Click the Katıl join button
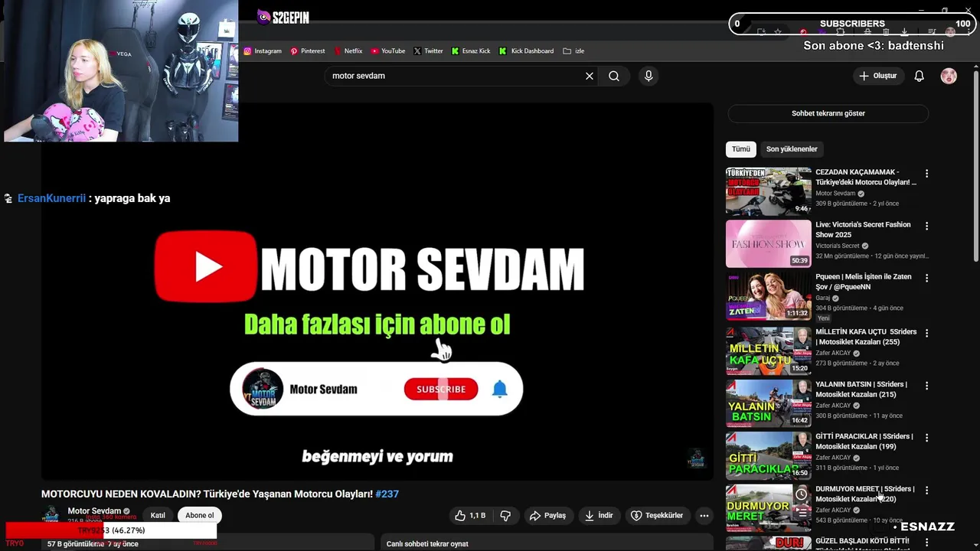 click(158, 516)
